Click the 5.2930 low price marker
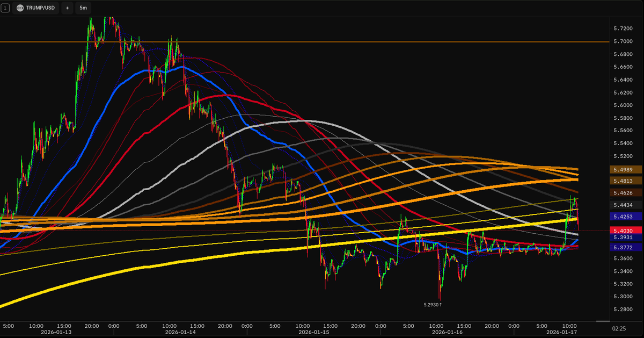Screen dimensions: 644x338 [x=433, y=305]
